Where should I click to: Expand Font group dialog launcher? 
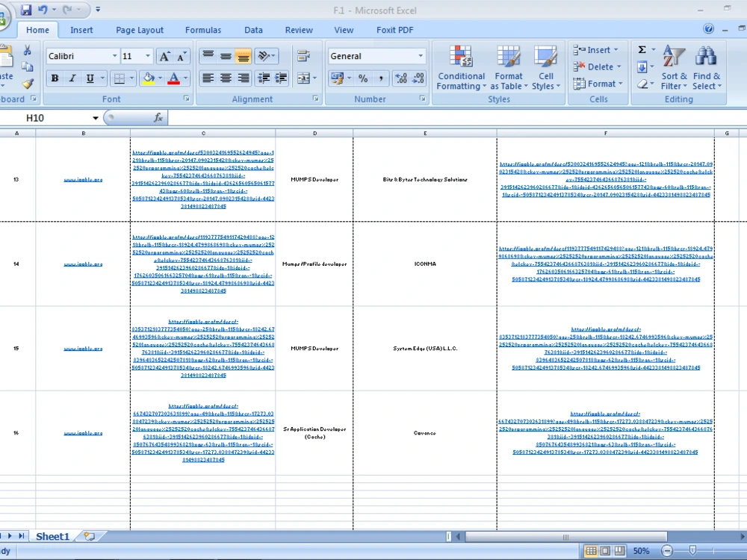[x=187, y=99]
